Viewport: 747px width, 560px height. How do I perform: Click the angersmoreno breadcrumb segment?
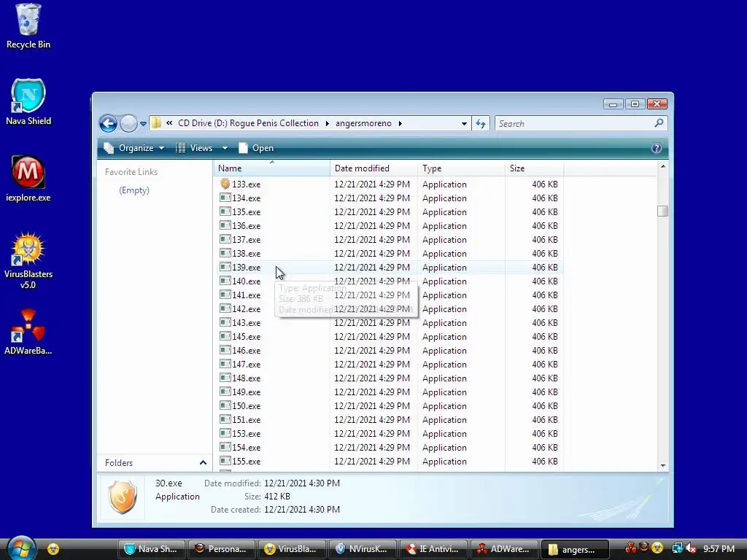(363, 123)
